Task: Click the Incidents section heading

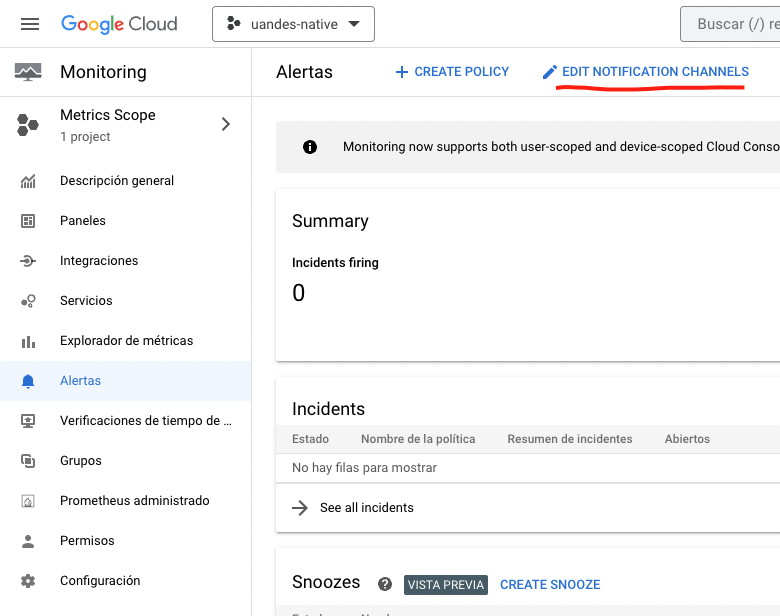Action: tap(328, 409)
